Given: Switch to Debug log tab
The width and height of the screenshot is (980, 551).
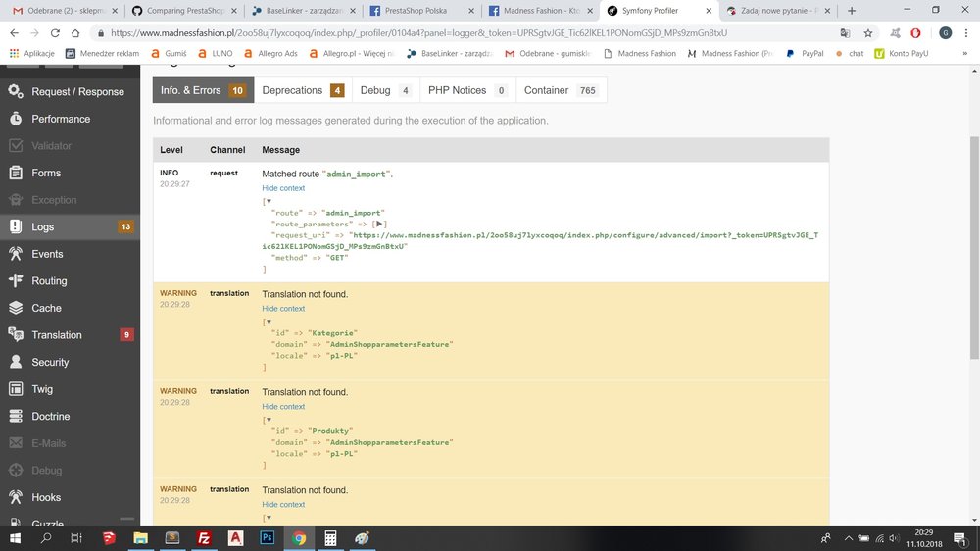Looking at the screenshot, I should pyautogui.click(x=385, y=90).
